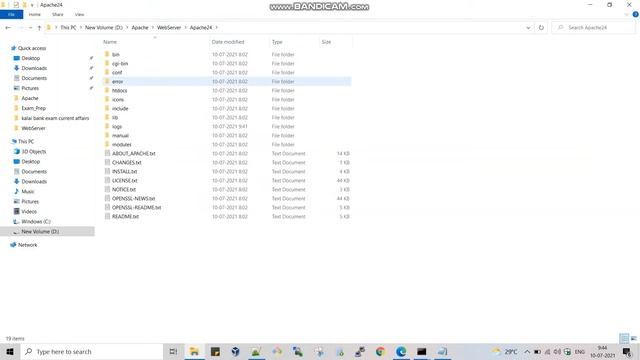The height and width of the screenshot is (360, 640).
Task: Select ABOUT_APACHE.txt file
Action: coord(133,153)
